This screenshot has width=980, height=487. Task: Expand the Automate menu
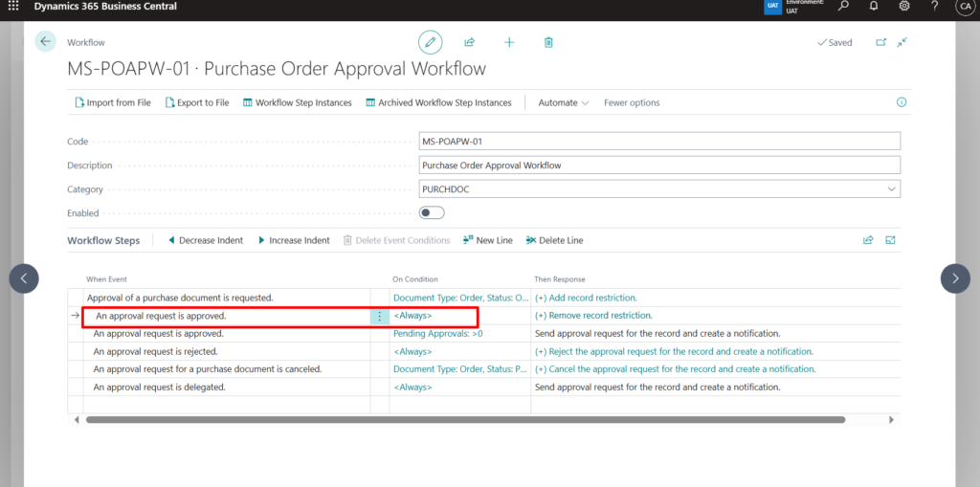563,102
